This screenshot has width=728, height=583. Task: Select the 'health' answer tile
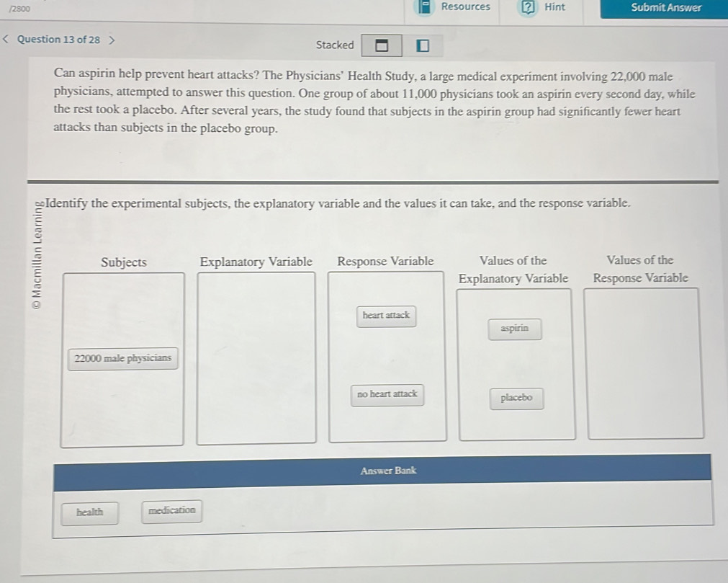click(x=89, y=512)
